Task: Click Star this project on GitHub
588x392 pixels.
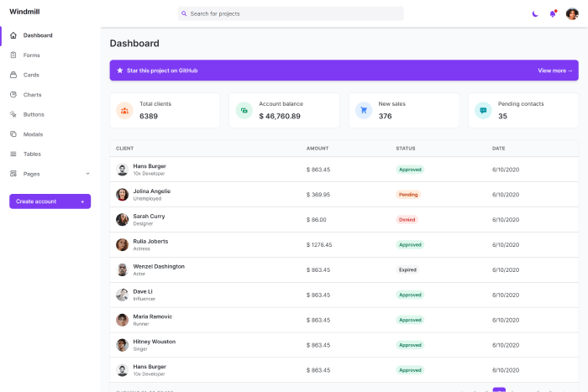Action: coord(162,71)
